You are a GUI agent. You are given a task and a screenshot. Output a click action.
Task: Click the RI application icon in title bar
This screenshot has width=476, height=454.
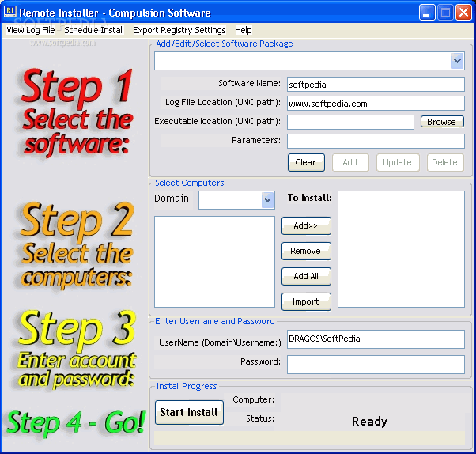coord(10,12)
